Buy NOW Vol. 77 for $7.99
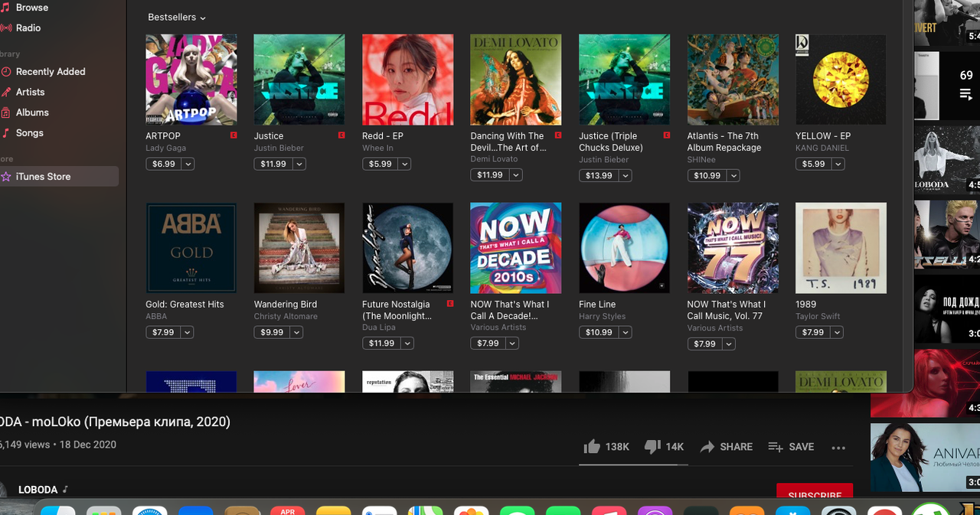This screenshot has width=980, height=515. (704, 344)
